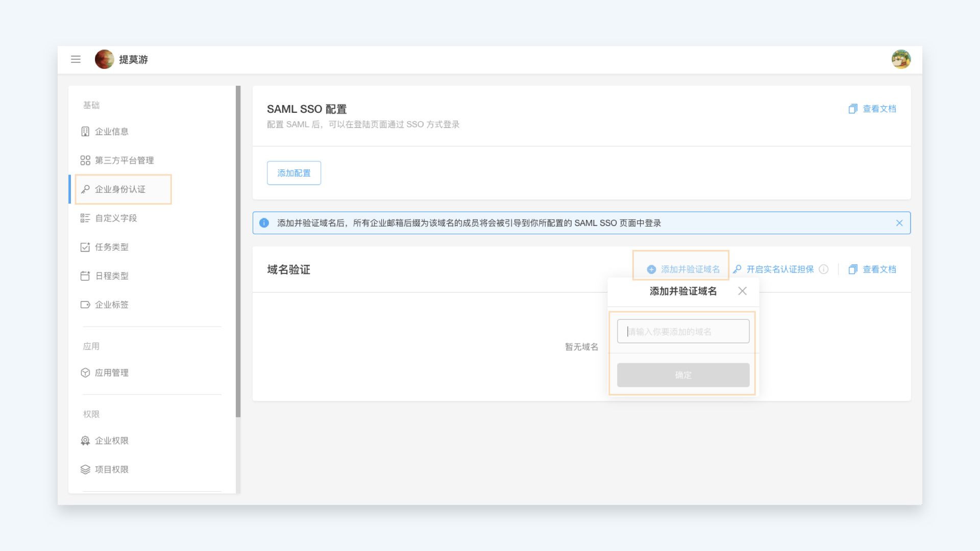The image size is (980, 551).
Task: Click 添加并验证域名 link
Action: point(690,269)
